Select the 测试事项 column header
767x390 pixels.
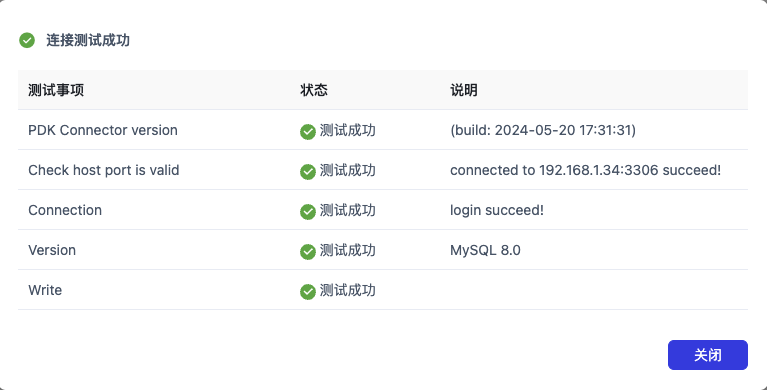(x=56, y=90)
